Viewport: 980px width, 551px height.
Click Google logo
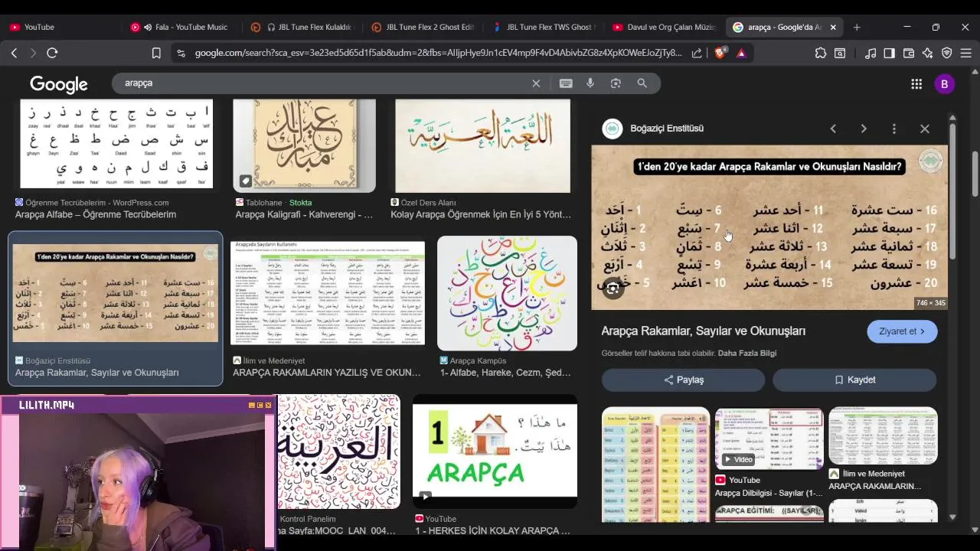(59, 84)
